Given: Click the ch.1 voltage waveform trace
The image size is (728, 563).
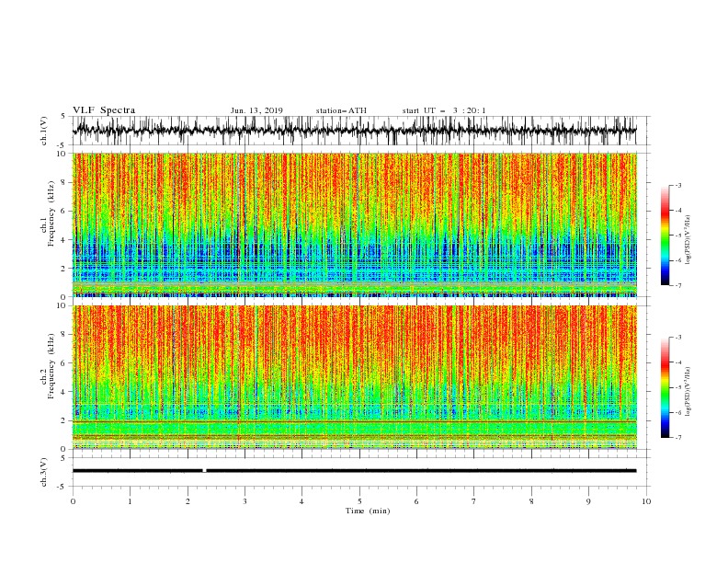Looking at the screenshot, I should tap(354, 131).
